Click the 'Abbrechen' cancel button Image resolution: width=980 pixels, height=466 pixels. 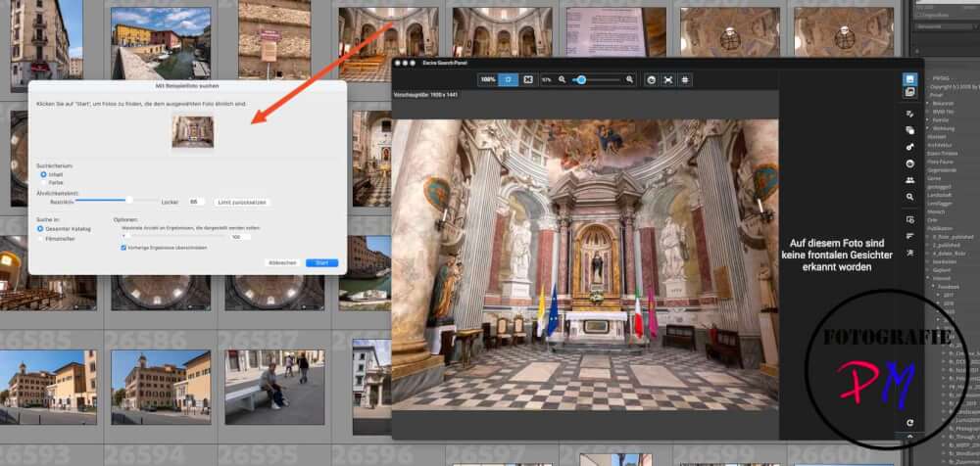click(x=282, y=263)
